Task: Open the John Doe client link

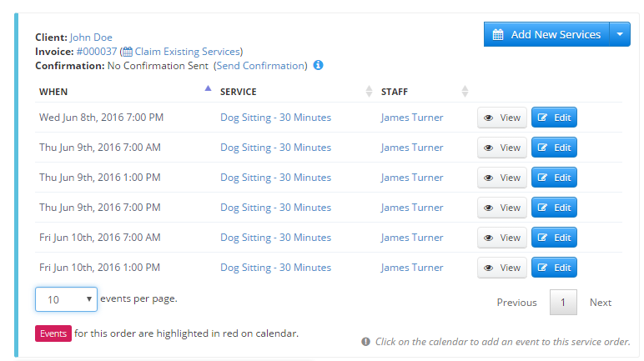Action: click(91, 38)
